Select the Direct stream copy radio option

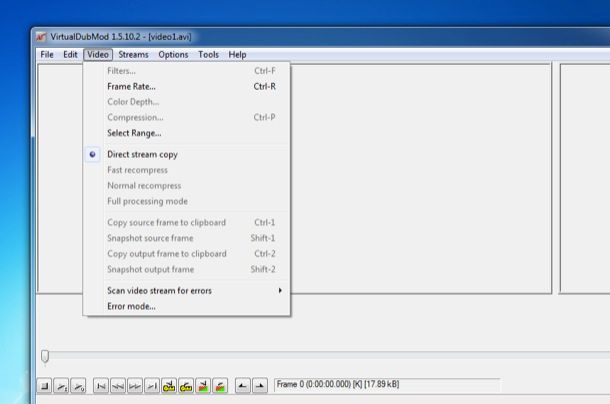pos(188,155)
